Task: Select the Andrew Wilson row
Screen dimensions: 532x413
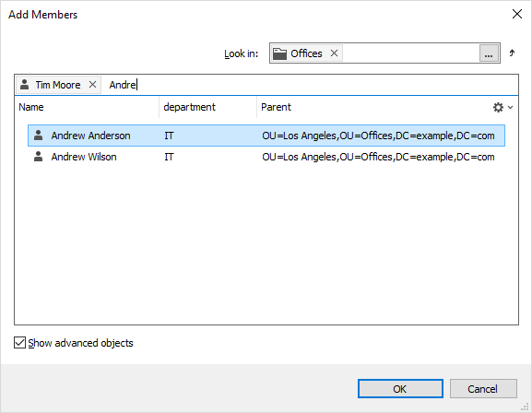Action: point(266,157)
